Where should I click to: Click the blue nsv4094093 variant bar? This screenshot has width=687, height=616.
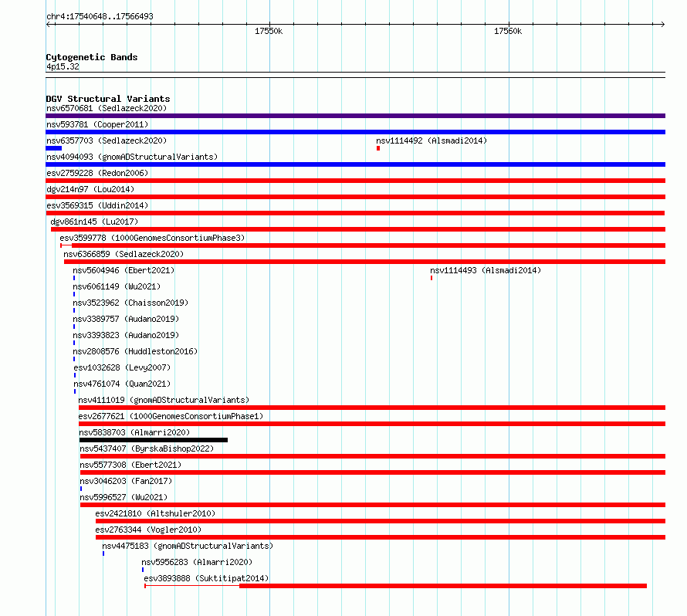[355, 164]
